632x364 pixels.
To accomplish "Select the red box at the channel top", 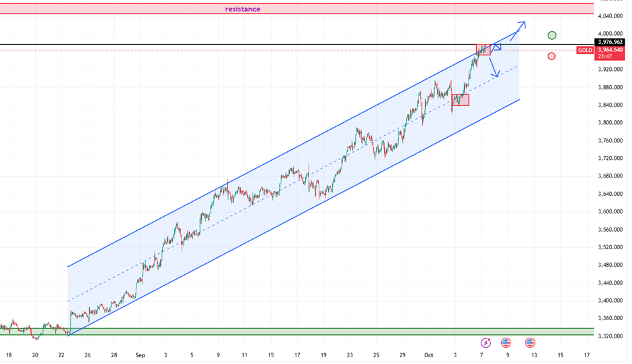I will pyautogui.click(x=483, y=51).
